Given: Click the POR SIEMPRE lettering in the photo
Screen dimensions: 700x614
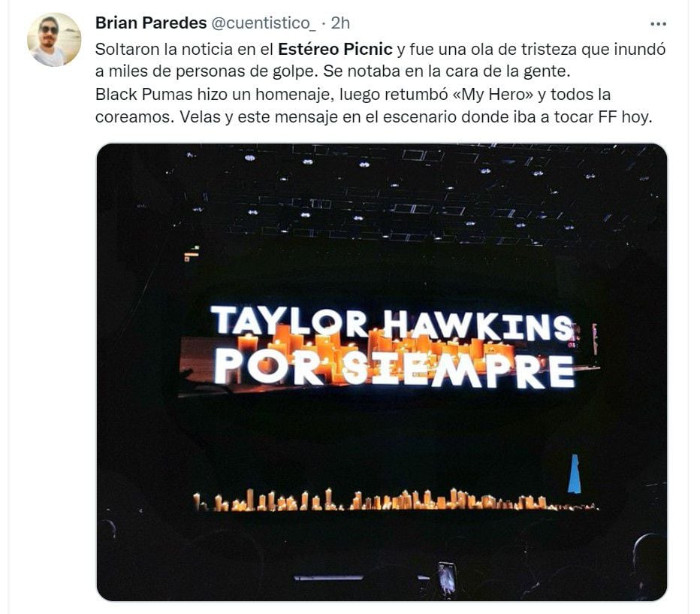Looking at the screenshot, I should 393,370.
